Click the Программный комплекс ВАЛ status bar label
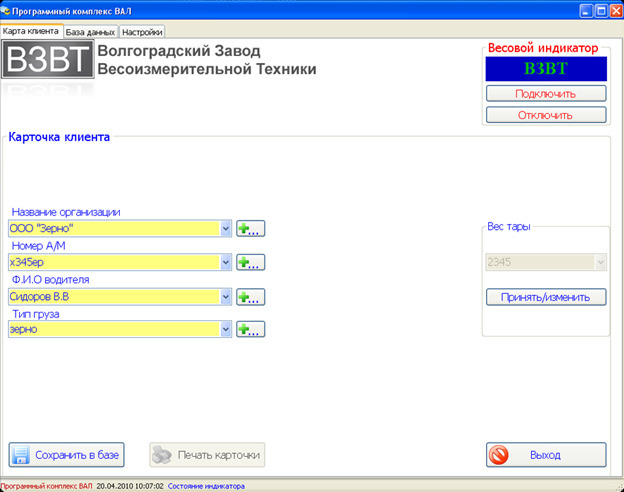 point(46,486)
